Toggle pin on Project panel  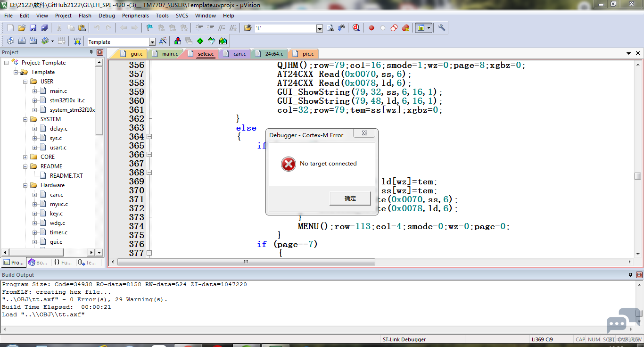tap(91, 52)
